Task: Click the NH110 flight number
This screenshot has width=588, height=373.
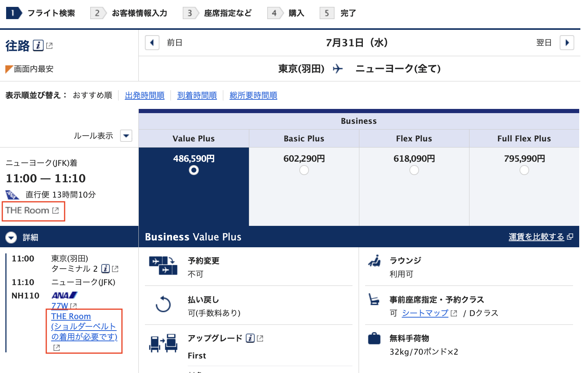Action: tap(26, 295)
